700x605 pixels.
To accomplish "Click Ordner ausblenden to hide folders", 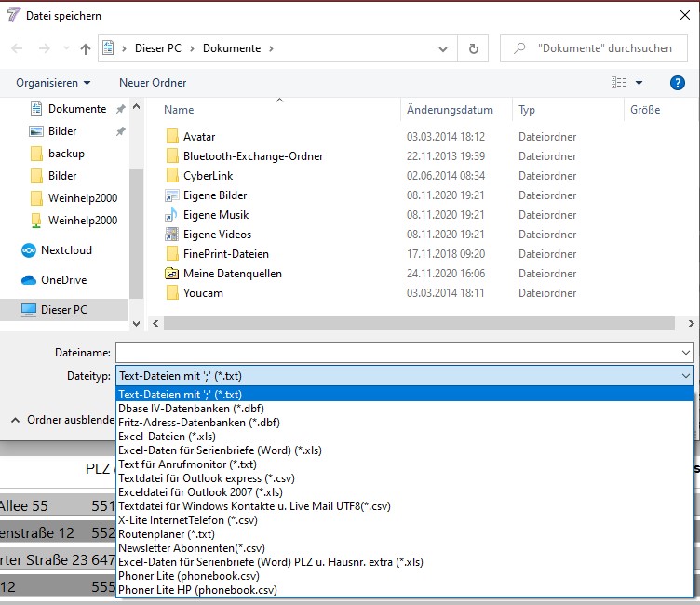I will 63,420.
